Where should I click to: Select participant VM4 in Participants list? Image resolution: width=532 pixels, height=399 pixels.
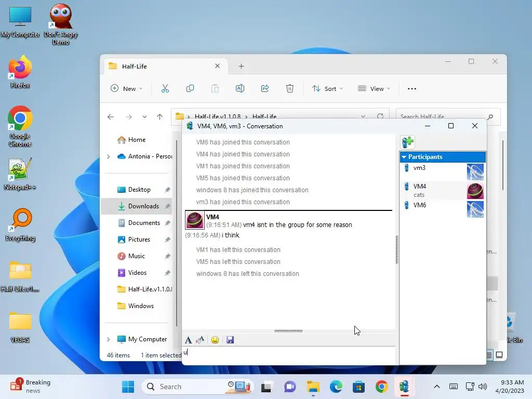coord(443,190)
